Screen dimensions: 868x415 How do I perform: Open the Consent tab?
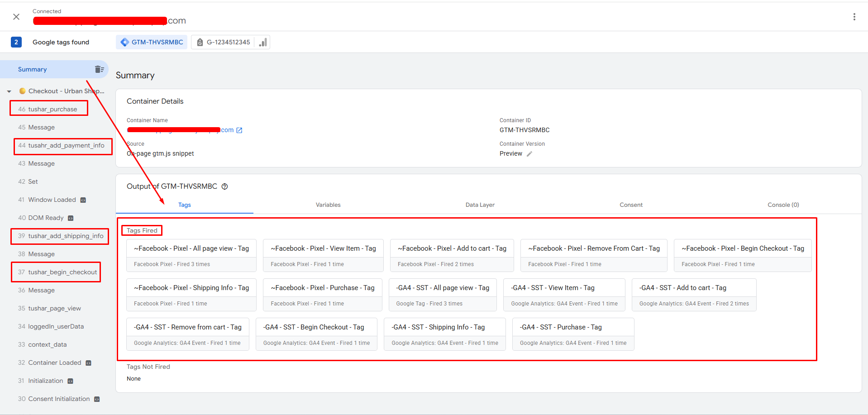tap(631, 205)
